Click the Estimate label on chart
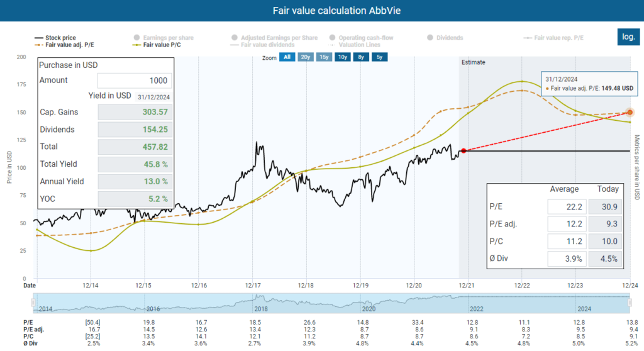The width and height of the screenshot is (644, 351). coord(473,62)
